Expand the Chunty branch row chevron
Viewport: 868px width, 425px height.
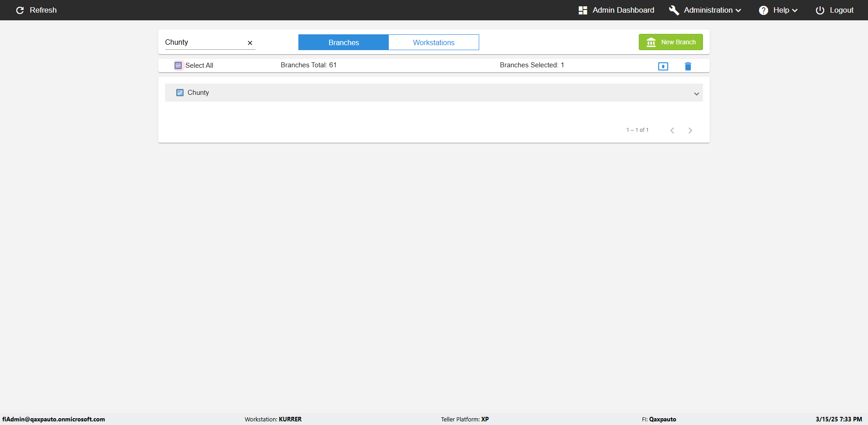pos(697,94)
